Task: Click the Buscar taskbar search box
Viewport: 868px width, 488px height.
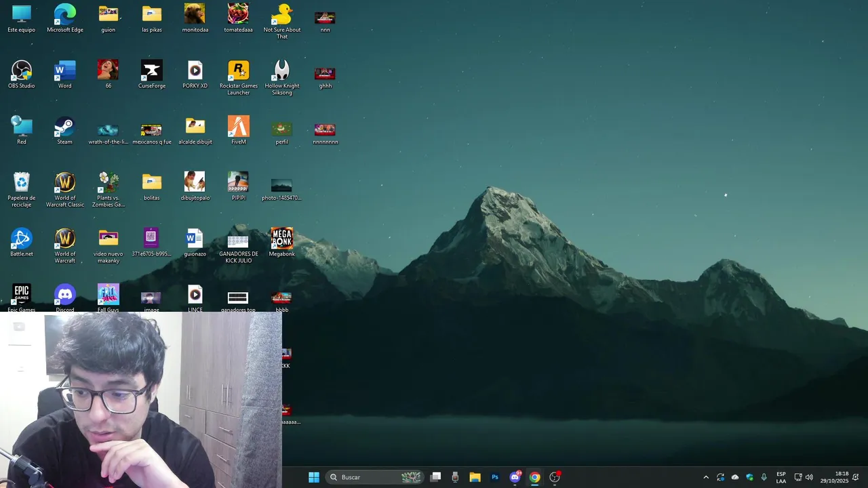Action: point(375,477)
